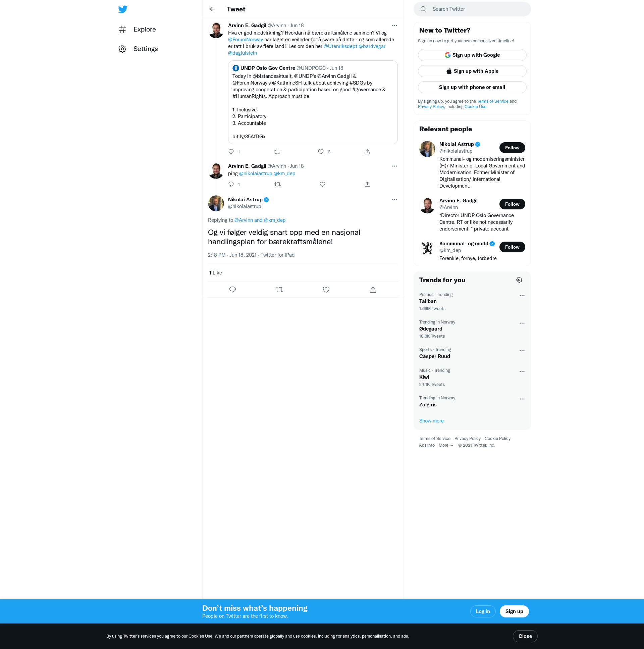Open @km_dep avatar in Relevant people
Viewport: 644px width, 649px height.
click(x=427, y=249)
